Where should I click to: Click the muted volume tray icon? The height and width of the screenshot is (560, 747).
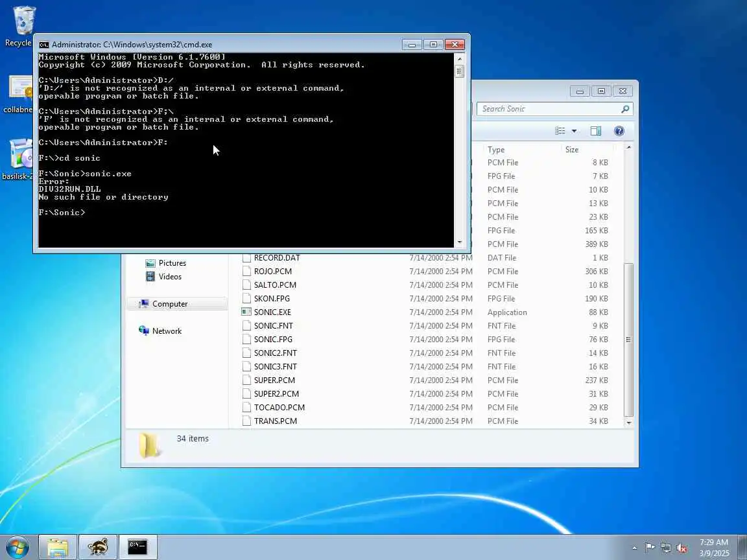(x=682, y=548)
